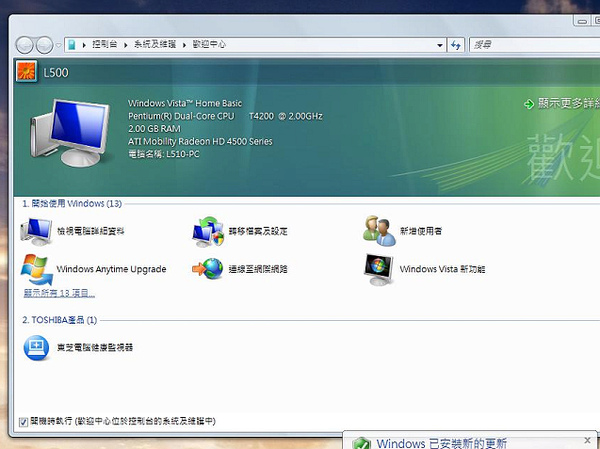Click in the search input field
The image size is (600, 449).
coord(535,45)
